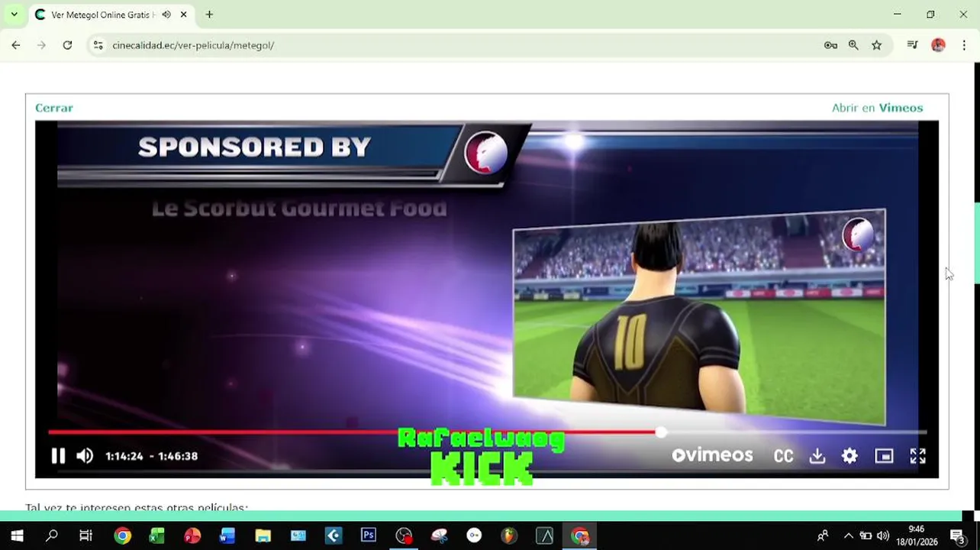
Task: Open password manager key icon
Action: pos(830,45)
